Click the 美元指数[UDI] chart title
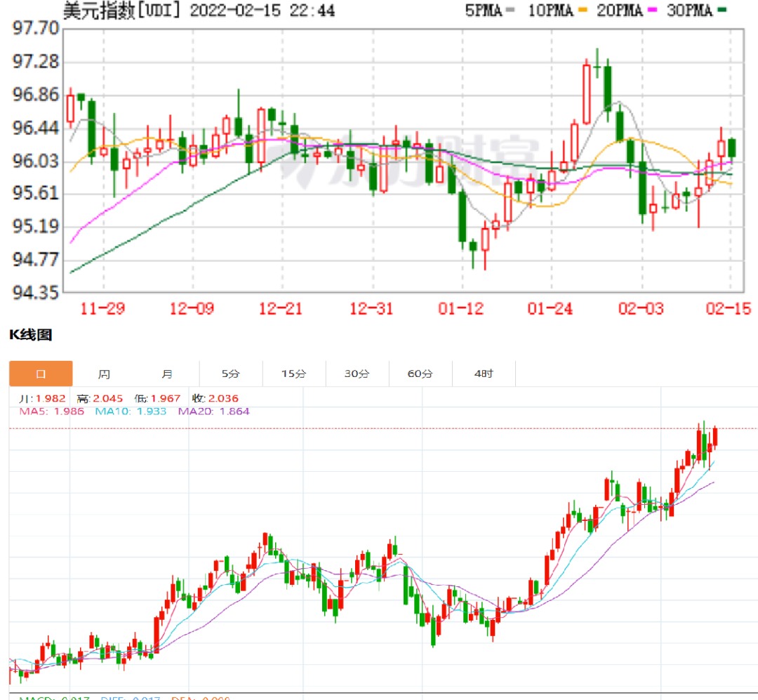Screen dimensions: 758x700 (121, 10)
